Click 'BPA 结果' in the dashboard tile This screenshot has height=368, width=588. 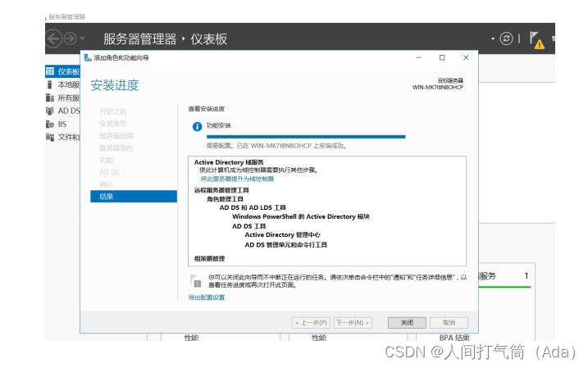pos(454,338)
